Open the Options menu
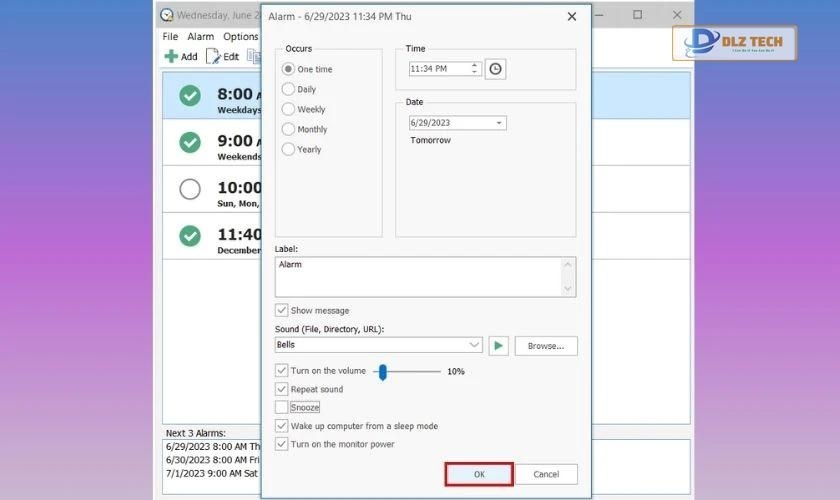This screenshot has height=500, width=840. [240, 37]
